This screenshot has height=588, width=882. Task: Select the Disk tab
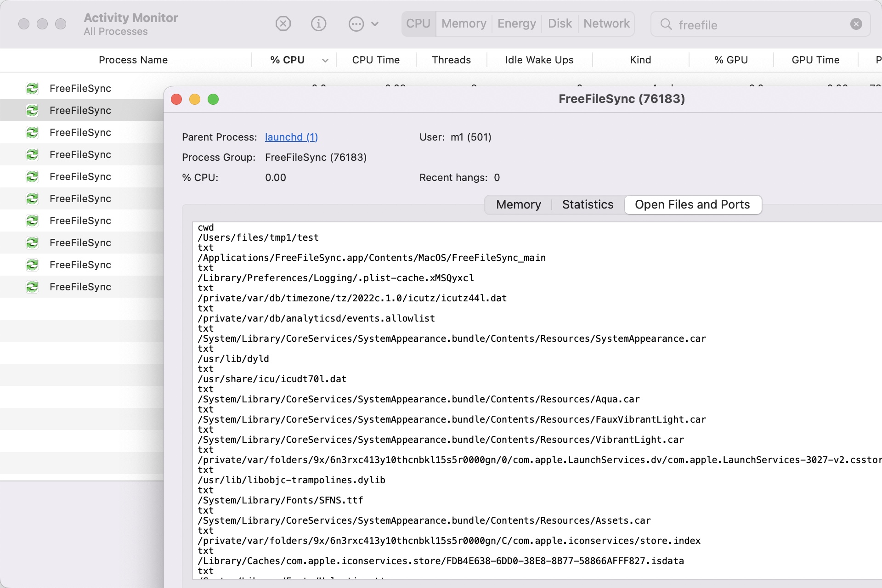(x=560, y=23)
